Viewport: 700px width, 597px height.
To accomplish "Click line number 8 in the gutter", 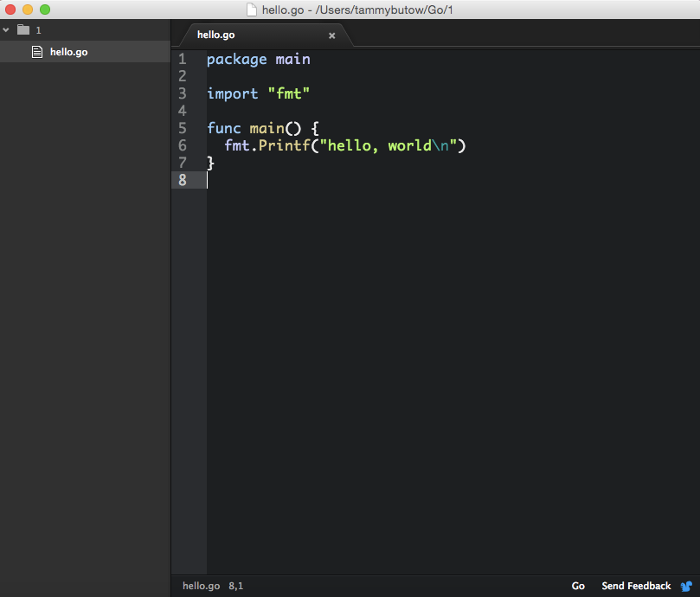I will (183, 180).
